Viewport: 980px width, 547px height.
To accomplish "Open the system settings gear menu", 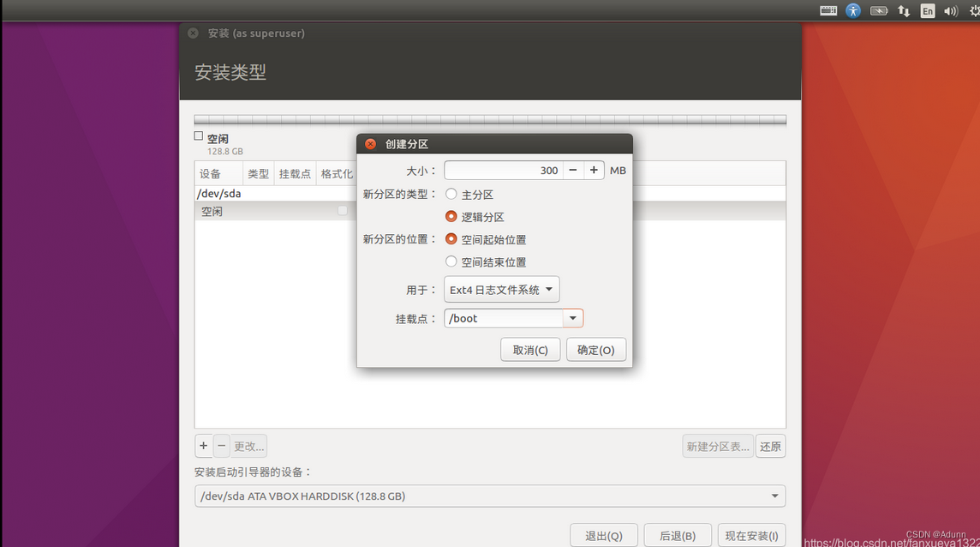I will (974, 10).
